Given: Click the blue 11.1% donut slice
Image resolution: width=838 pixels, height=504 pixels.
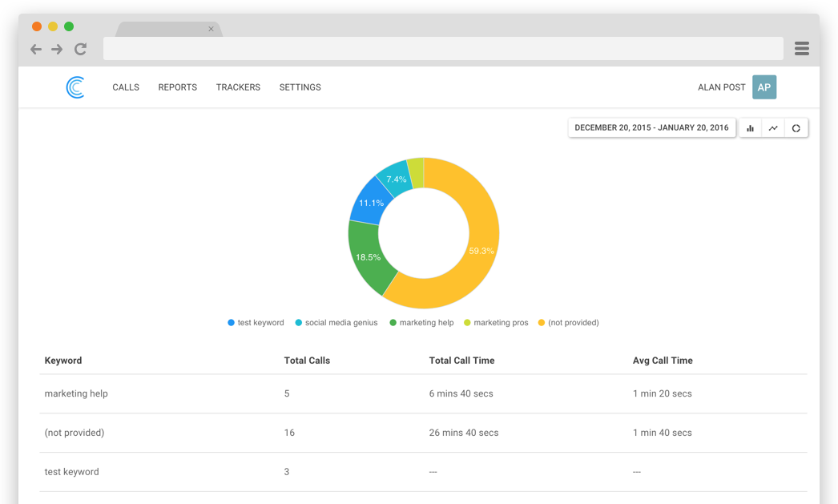Looking at the screenshot, I should pos(371,203).
